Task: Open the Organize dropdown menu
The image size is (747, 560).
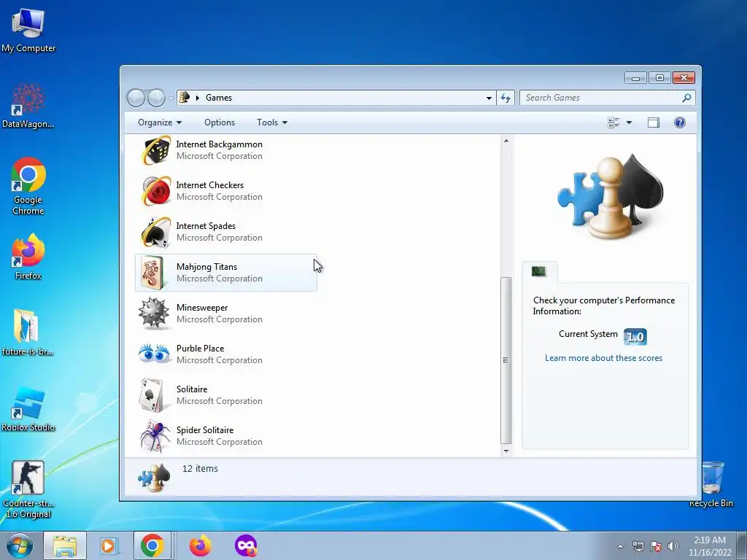Action: click(x=160, y=122)
